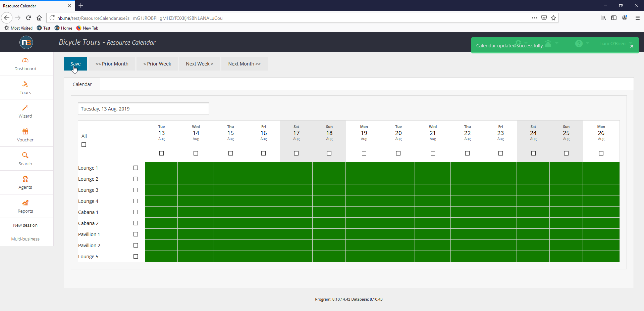The height and width of the screenshot is (311, 644).
Task: Open the date picker field Tuesday, 13 Aug, 2019
Action: (144, 109)
